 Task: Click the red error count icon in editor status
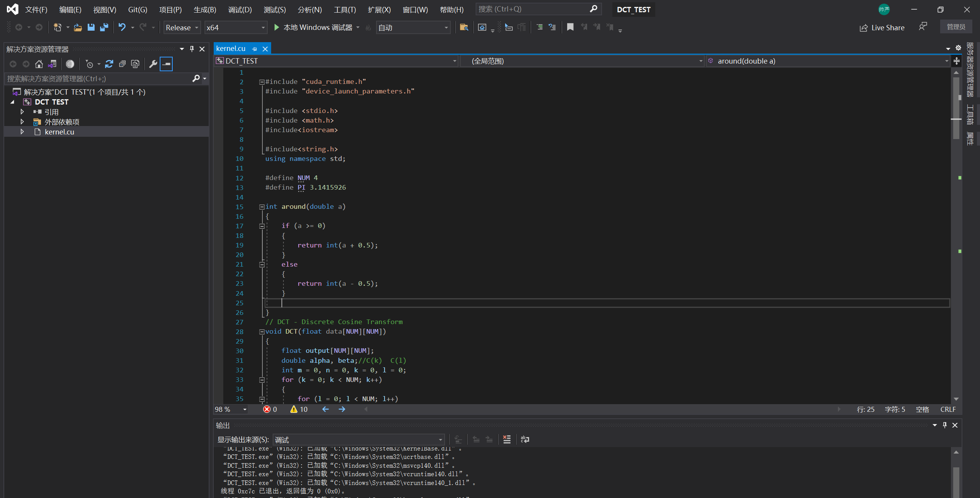(x=267, y=409)
